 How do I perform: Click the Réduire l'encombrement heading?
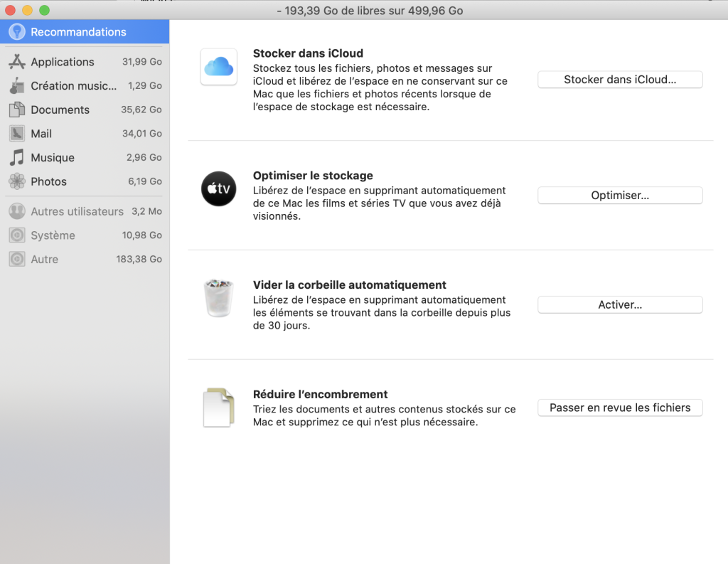(320, 394)
